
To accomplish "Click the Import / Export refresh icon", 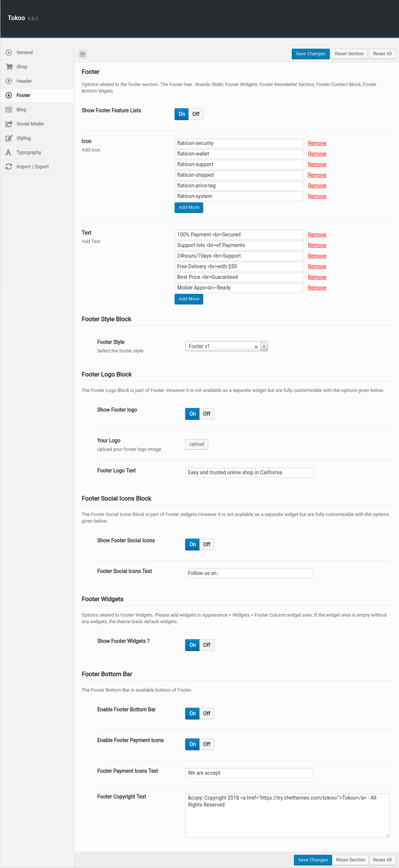I will pos(9,167).
